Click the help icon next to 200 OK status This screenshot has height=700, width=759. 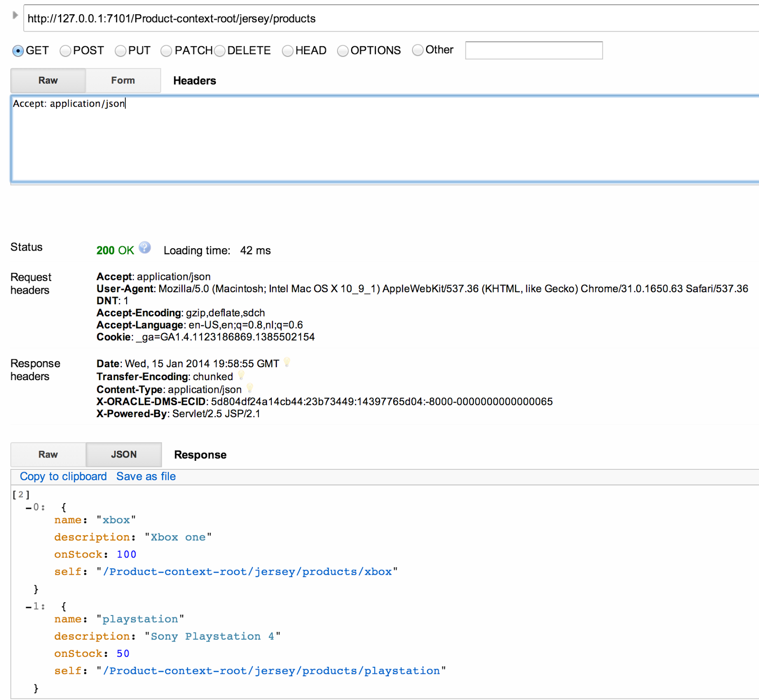pyautogui.click(x=144, y=247)
